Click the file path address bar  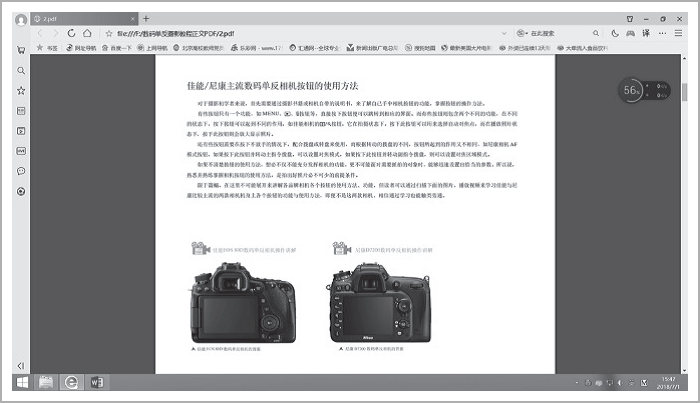[175, 33]
